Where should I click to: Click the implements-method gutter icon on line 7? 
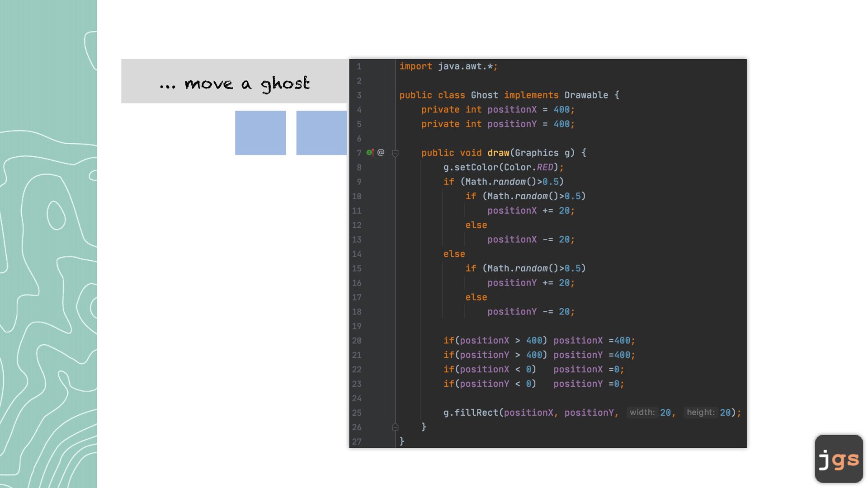coord(370,153)
